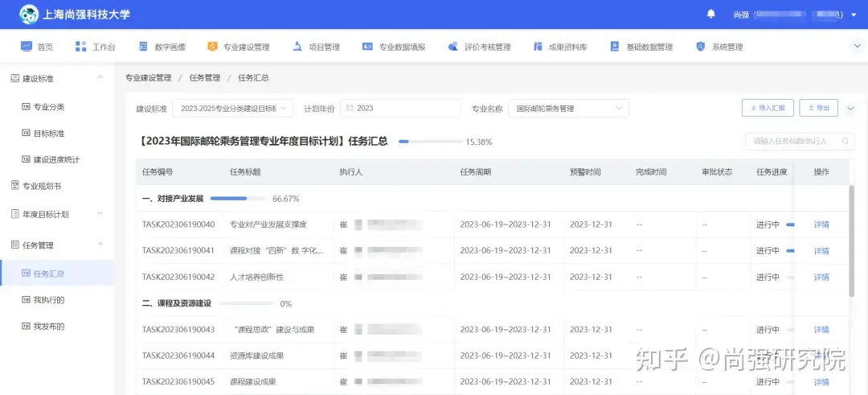
Task: Click the search magnifier icon
Action: pyautogui.click(x=845, y=142)
